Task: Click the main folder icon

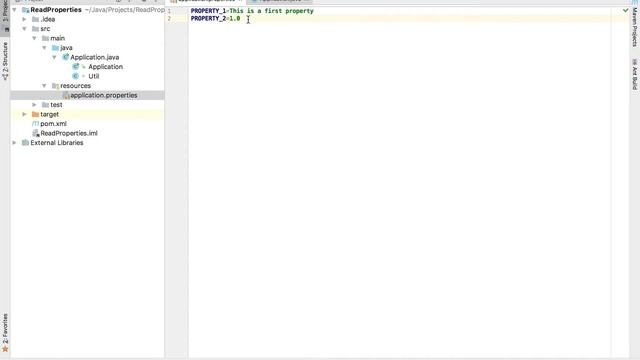Action: 45,38
